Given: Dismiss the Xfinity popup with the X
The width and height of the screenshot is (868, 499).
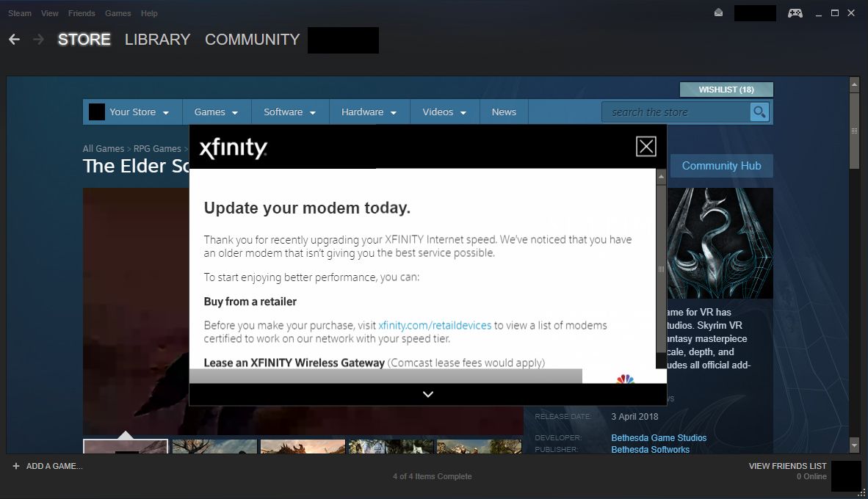Looking at the screenshot, I should click(x=645, y=145).
